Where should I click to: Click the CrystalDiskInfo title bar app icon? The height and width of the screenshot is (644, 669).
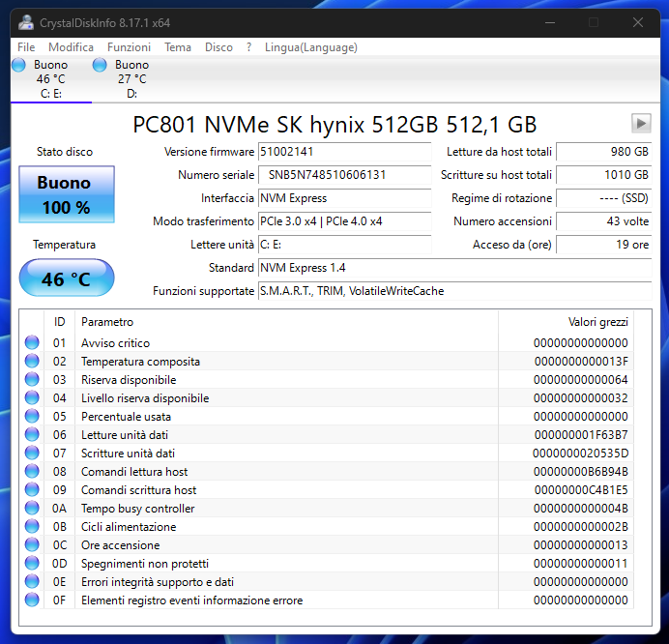click(26, 22)
